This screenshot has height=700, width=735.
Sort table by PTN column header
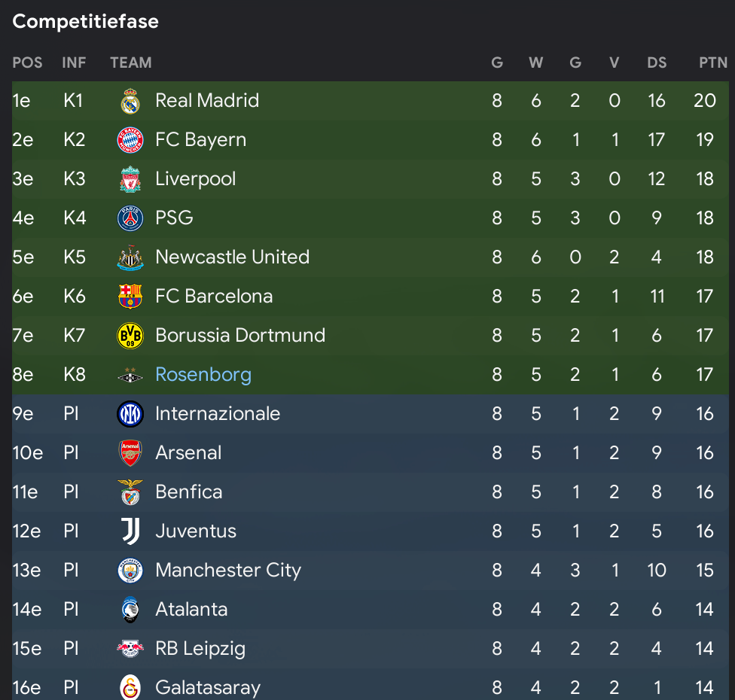tap(713, 62)
